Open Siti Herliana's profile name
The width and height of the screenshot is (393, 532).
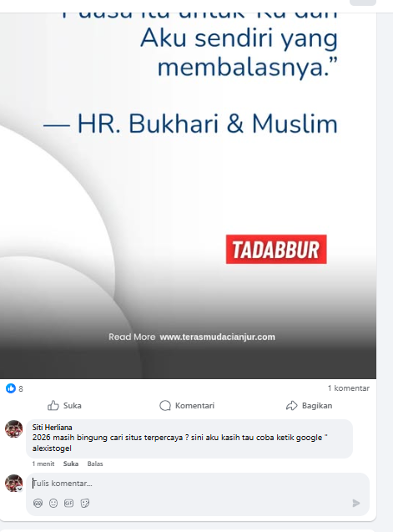(x=52, y=427)
